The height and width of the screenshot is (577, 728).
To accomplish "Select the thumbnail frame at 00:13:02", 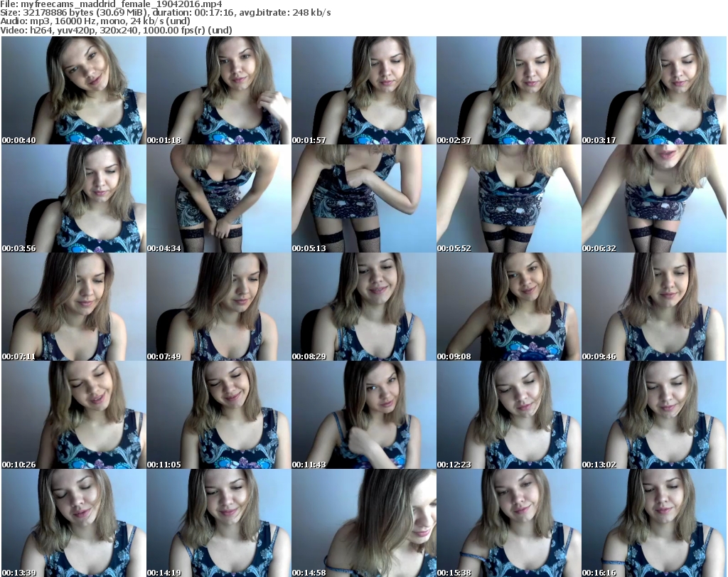I will tap(654, 415).
